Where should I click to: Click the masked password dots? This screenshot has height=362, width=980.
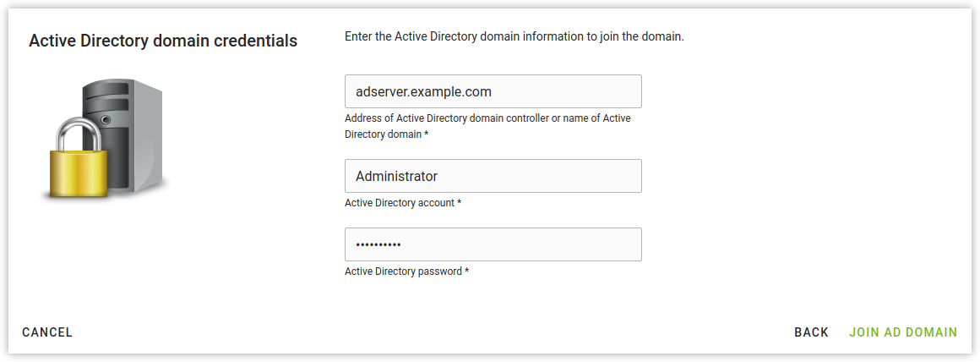[x=378, y=244]
